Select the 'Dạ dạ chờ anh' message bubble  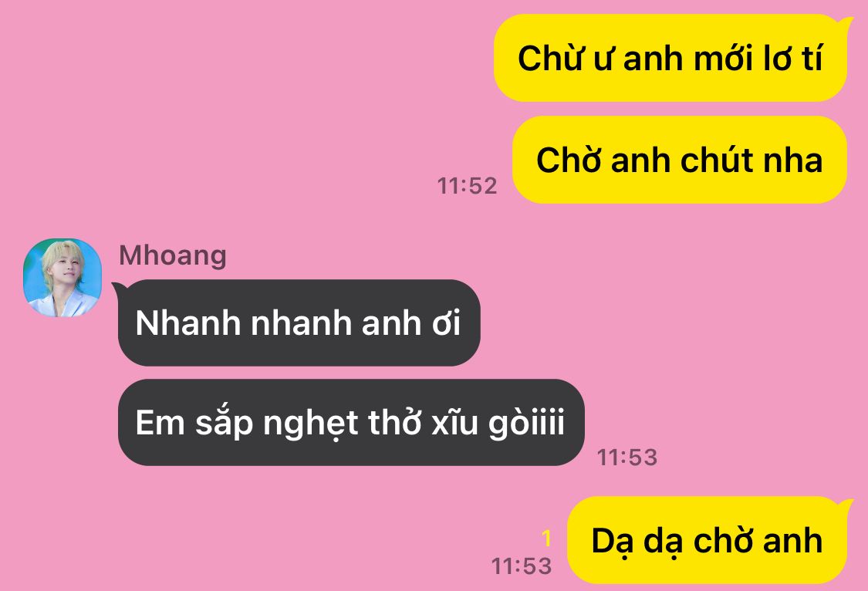[708, 540]
